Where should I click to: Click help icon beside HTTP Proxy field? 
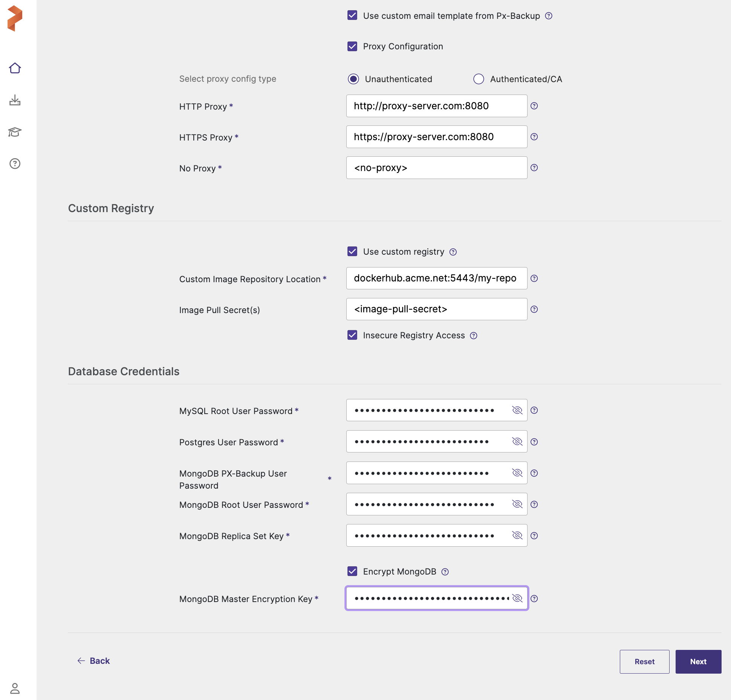(x=534, y=106)
